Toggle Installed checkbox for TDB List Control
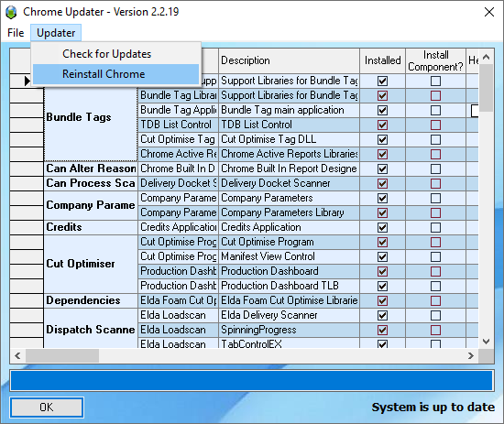504x424 pixels. pyautogui.click(x=382, y=125)
